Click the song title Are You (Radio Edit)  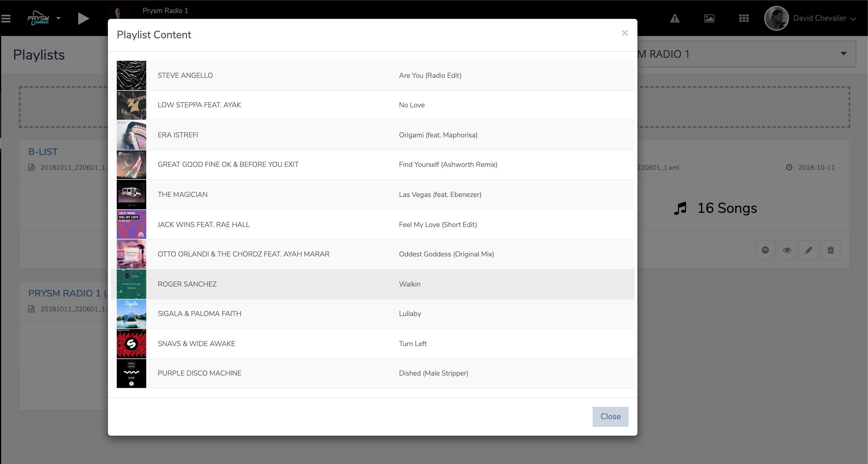click(430, 75)
